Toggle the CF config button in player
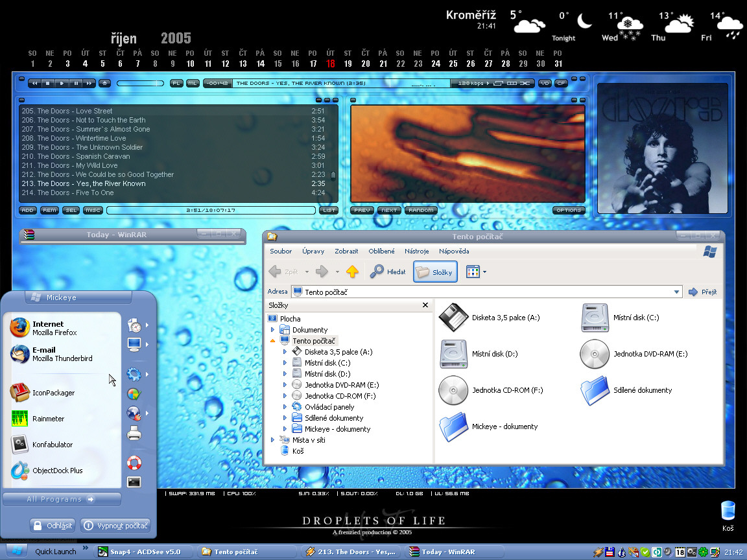 (561, 84)
